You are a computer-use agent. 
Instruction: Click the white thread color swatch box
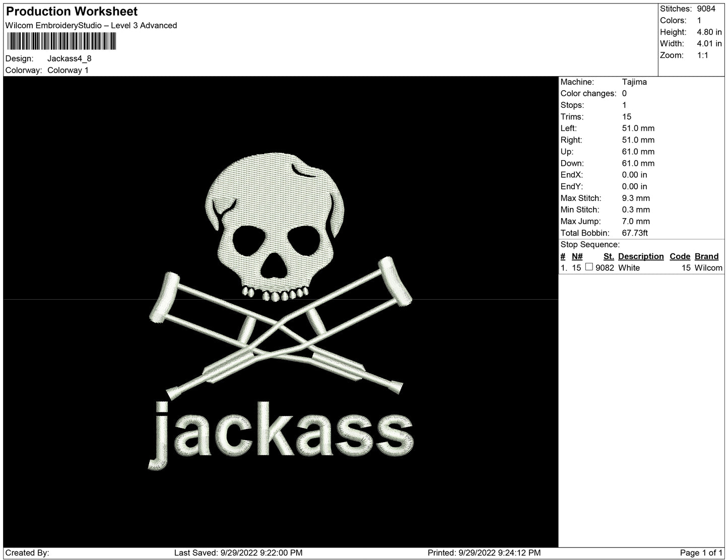coord(589,267)
